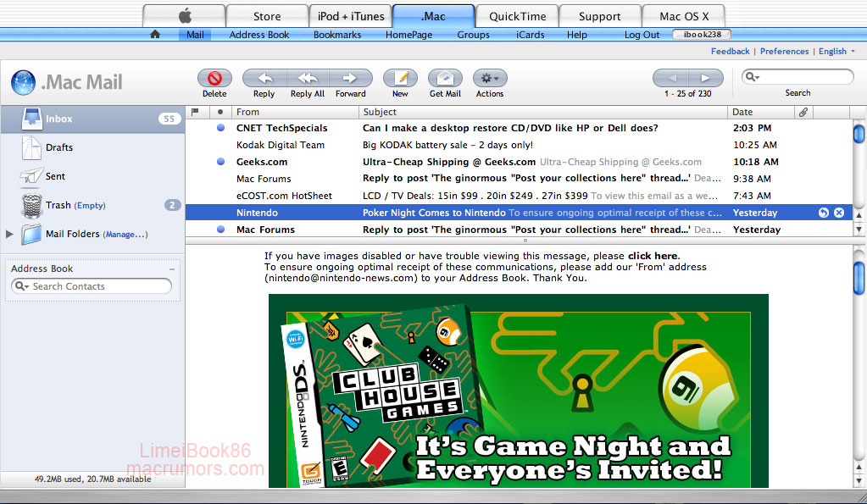Click the message preview scrollbar thumb
The image size is (867, 504).
859,278
